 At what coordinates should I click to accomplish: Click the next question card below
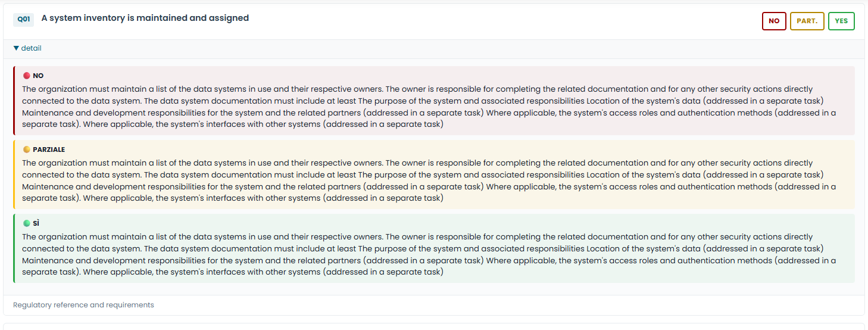(x=434, y=326)
